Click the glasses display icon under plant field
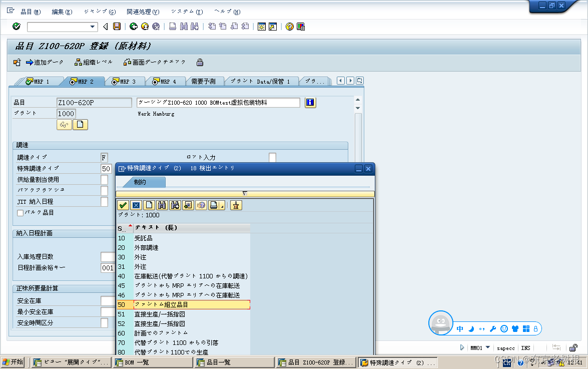 click(x=64, y=125)
